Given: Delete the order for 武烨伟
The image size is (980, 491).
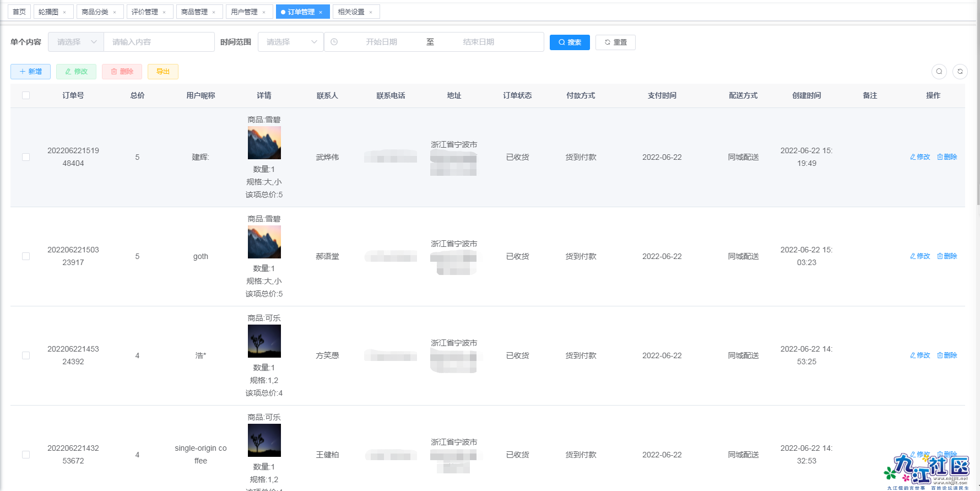Looking at the screenshot, I should pos(947,157).
